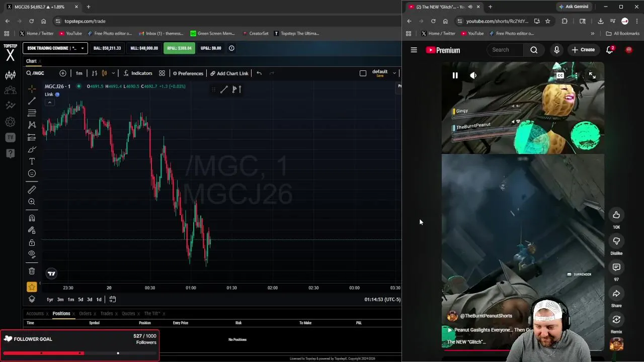
Task: Select the Chart panel tab
Action: (x=31, y=61)
